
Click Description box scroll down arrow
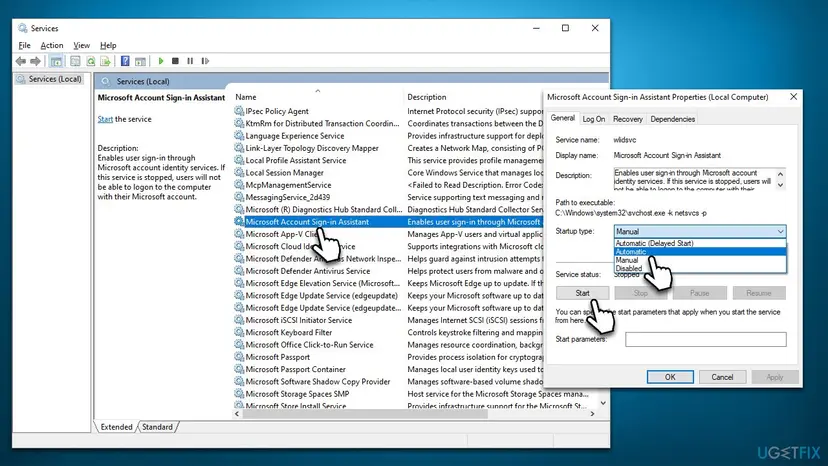click(x=780, y=185)
